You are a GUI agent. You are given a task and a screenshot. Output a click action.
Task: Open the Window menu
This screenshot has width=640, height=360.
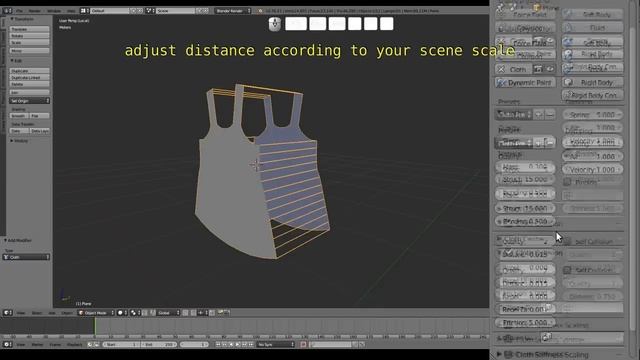coord(54,11)
